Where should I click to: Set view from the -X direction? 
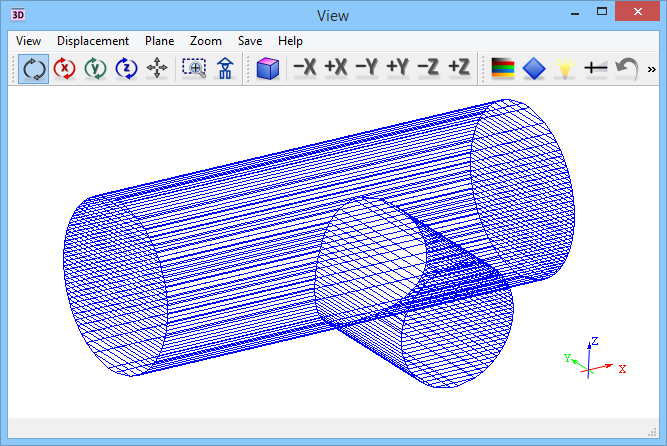[x=305, y=67]
